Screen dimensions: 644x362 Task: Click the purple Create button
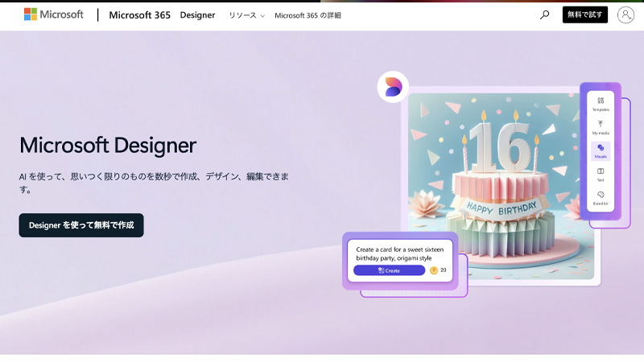pyautogui.click(x=389, y=270)
